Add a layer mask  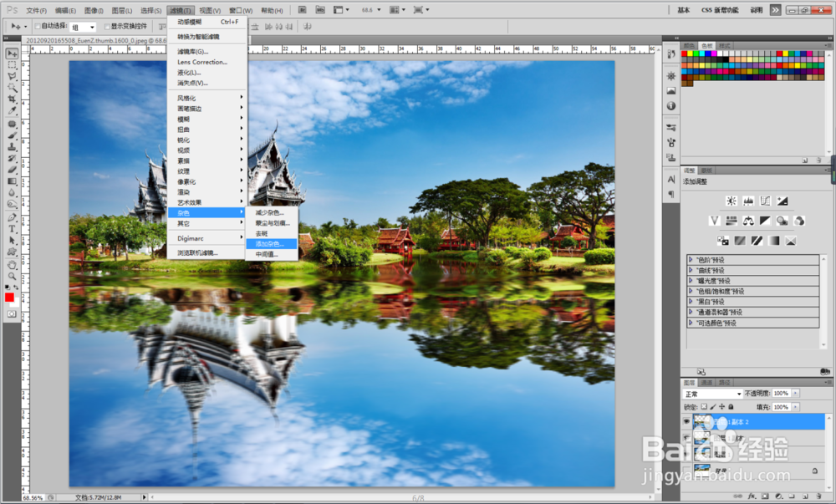(x=765, y=496)
